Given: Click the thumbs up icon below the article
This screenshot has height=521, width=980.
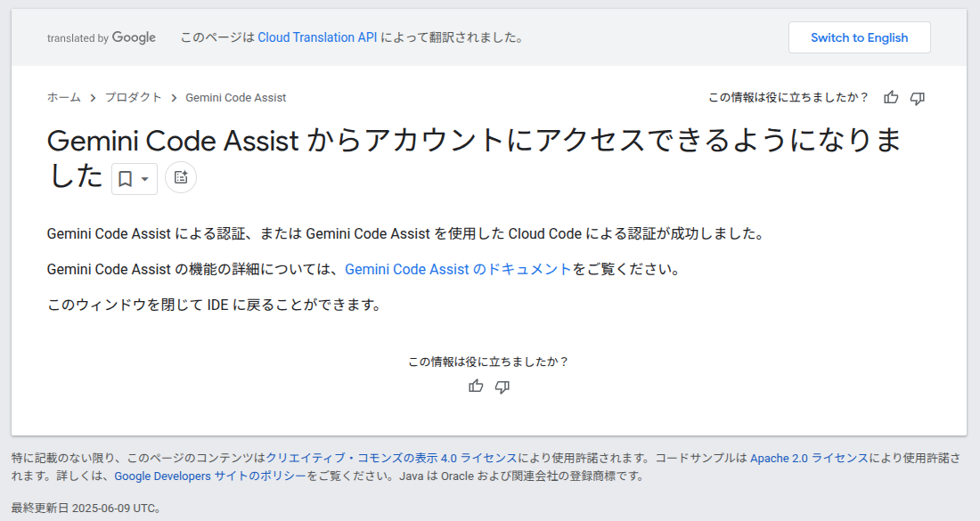Looking at the screenshot, I should pyautogui.click(x=476, y=387).
